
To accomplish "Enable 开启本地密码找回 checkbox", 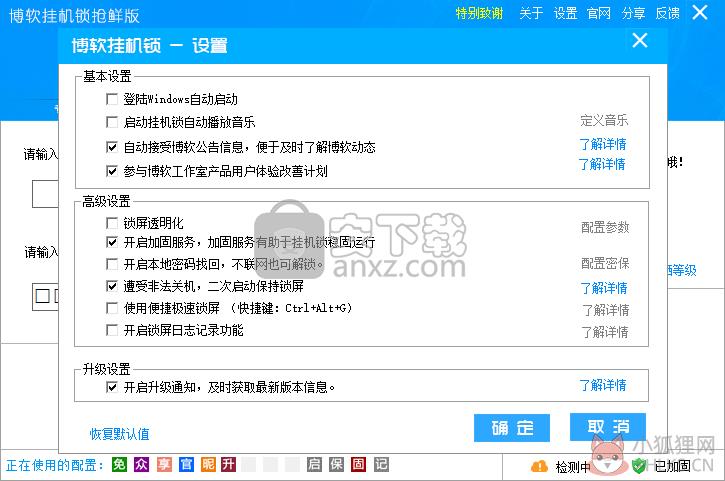I will [x=111, y=264].
